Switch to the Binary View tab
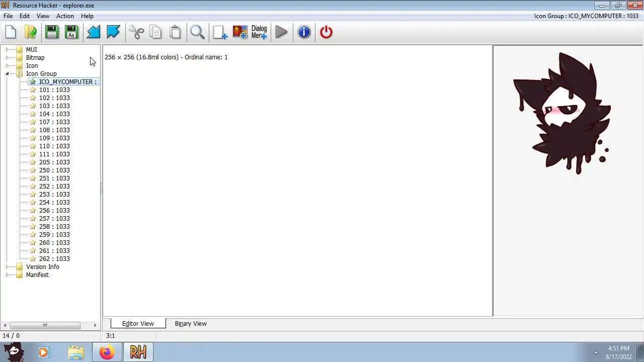 (191, 323)
